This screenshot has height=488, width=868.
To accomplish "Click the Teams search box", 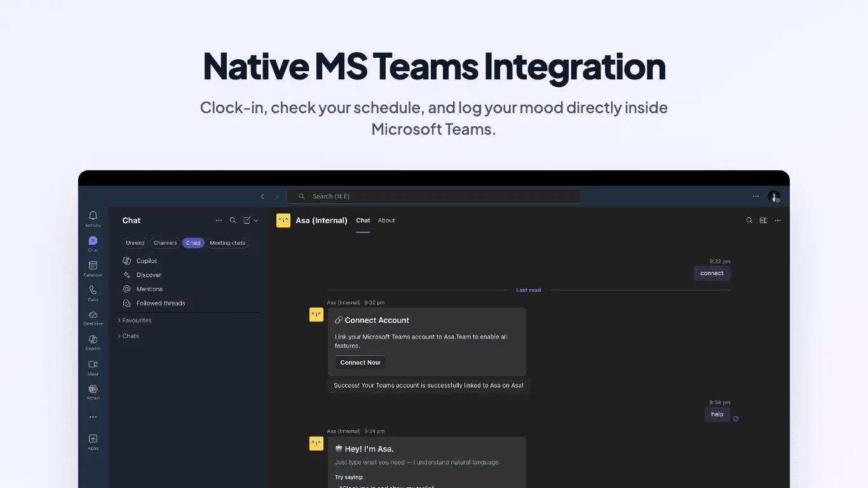I will click(x=433, y=196).
